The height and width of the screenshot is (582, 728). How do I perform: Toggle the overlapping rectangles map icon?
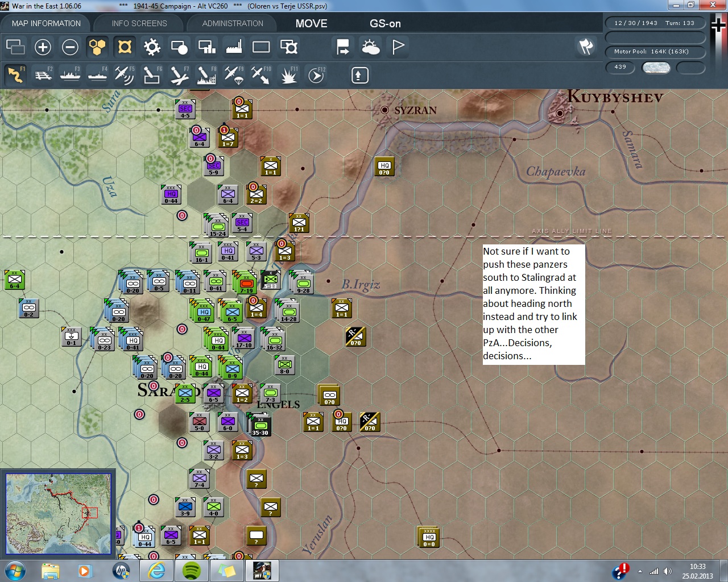(x=15, y=47)
